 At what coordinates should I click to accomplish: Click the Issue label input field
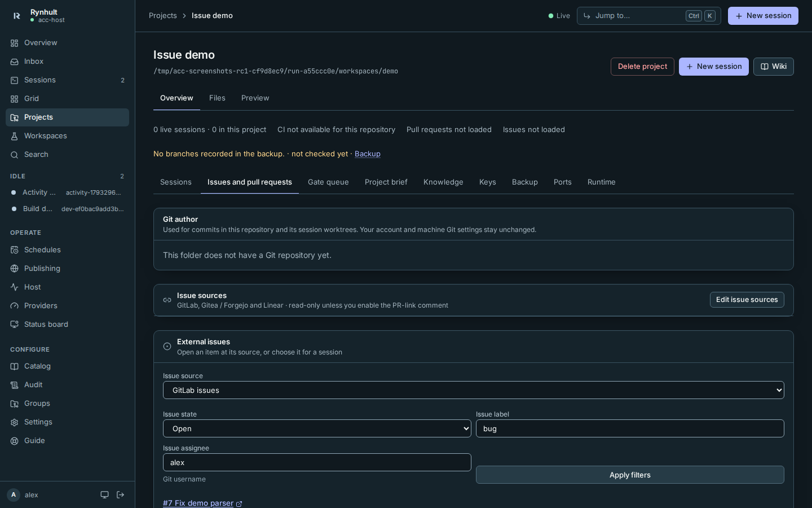pyautogui.click(x=630, y=428)
